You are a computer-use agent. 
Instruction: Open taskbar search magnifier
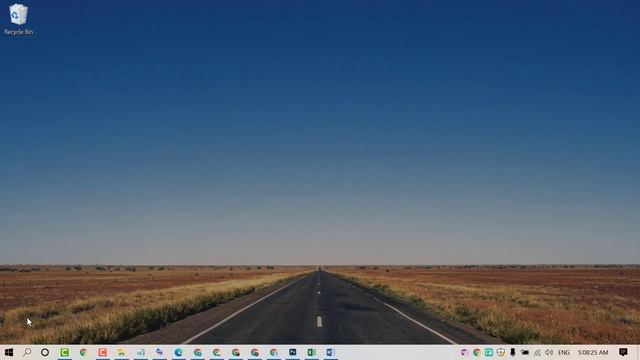pyautogui.click(x=27, y=352)
